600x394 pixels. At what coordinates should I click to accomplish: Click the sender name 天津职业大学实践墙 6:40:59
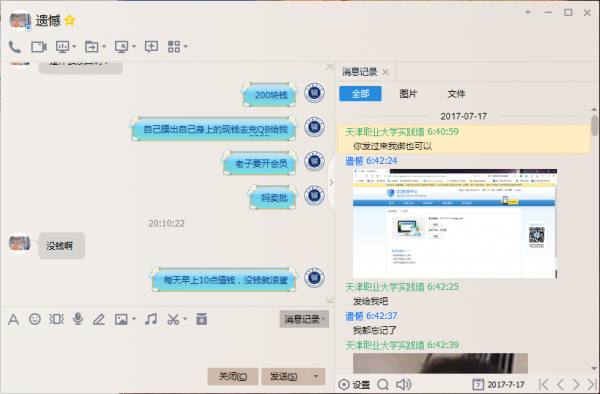[x=402, y=132]
